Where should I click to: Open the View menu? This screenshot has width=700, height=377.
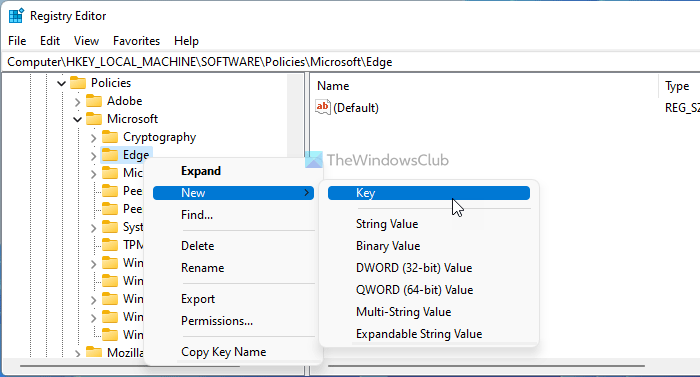click(x=86, y=41)
